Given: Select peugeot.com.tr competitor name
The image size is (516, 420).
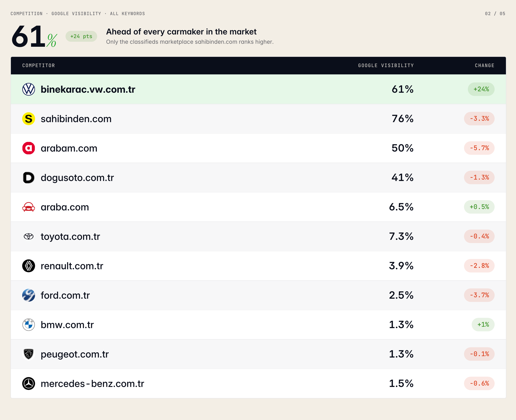Looking at the screenshot, I should 75,355.
